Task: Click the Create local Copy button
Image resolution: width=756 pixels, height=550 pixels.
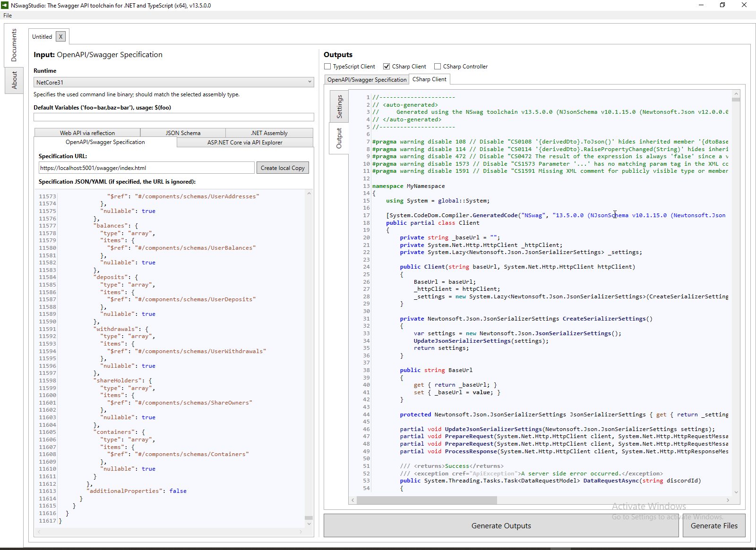Action: pos(283,168)
